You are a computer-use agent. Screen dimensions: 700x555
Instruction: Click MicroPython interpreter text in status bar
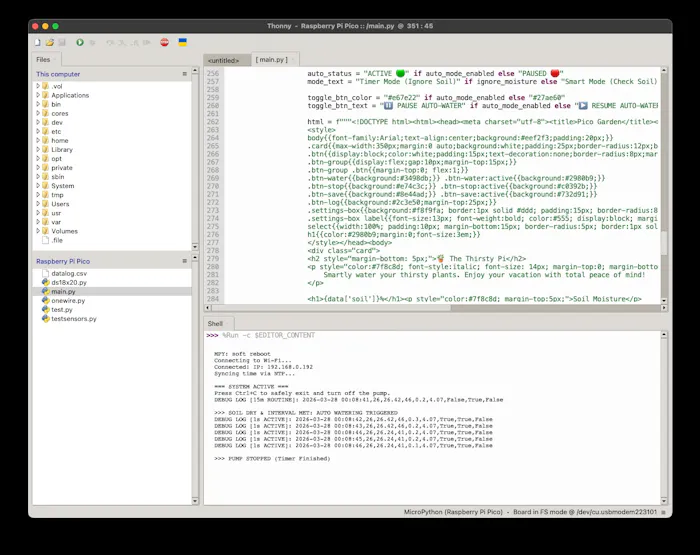pos(453,512)
